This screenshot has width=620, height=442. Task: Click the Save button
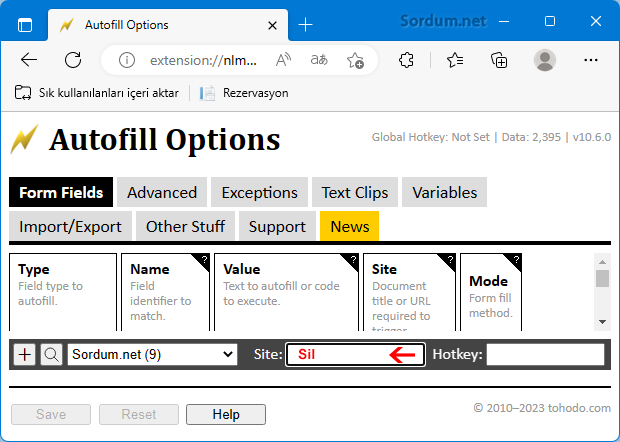tap(51, 414)
